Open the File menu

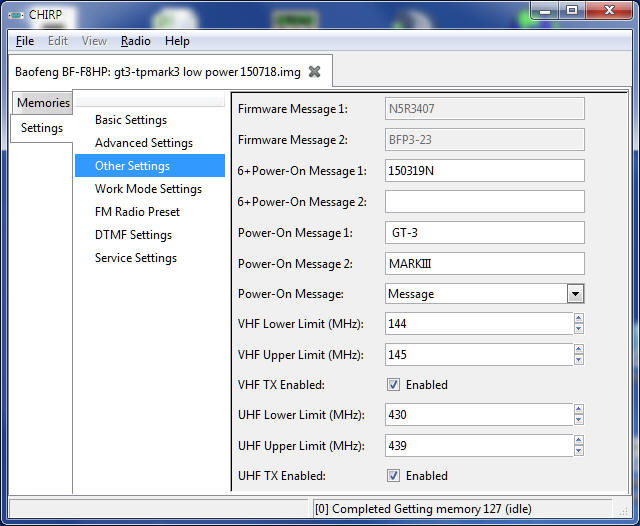pos(25,41)
